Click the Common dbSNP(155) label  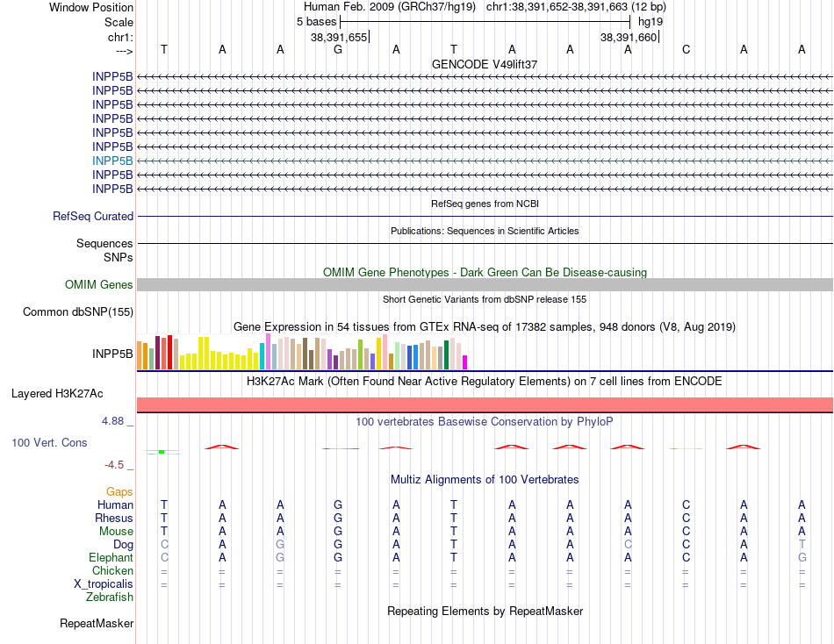pos(78,311)
